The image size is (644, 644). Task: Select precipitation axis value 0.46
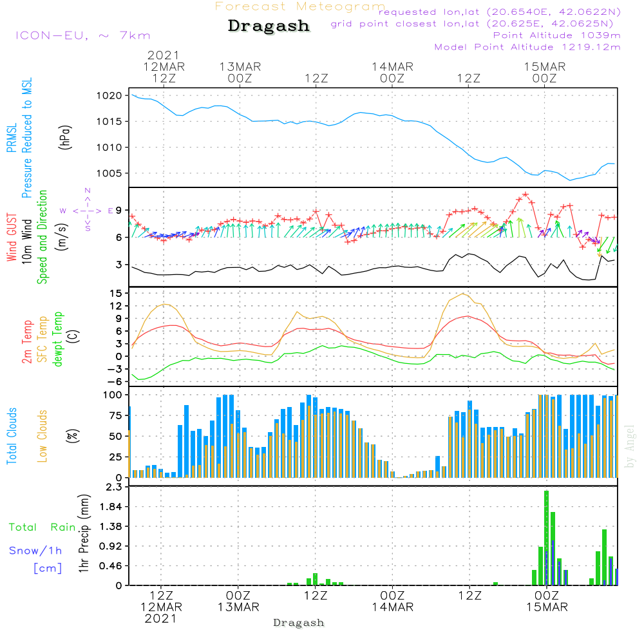tap(111, 566)
